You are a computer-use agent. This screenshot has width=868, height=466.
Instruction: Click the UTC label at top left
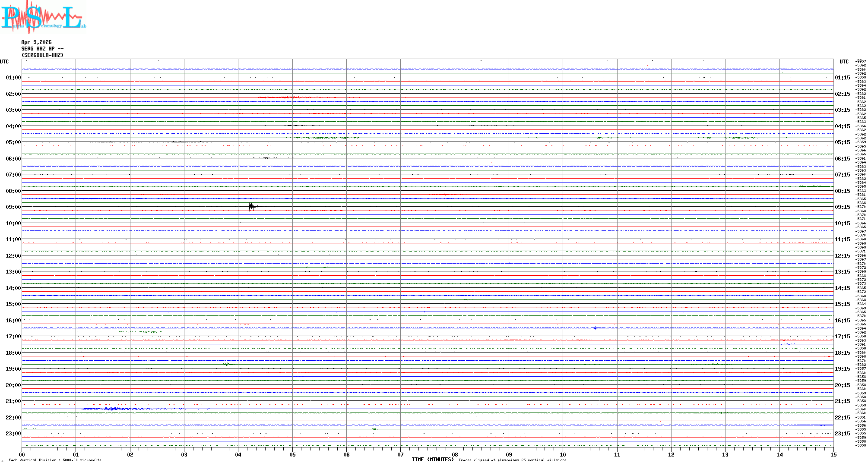coord(4,62)
